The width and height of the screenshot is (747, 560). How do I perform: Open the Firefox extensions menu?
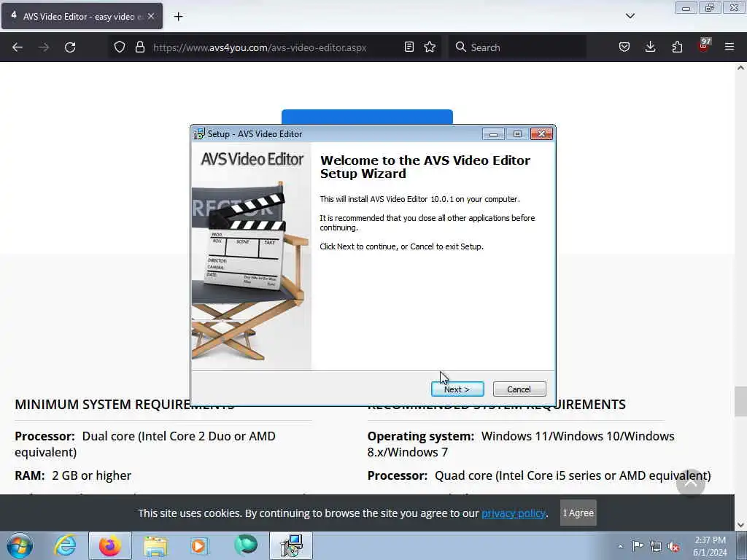(x=677, y=47)
